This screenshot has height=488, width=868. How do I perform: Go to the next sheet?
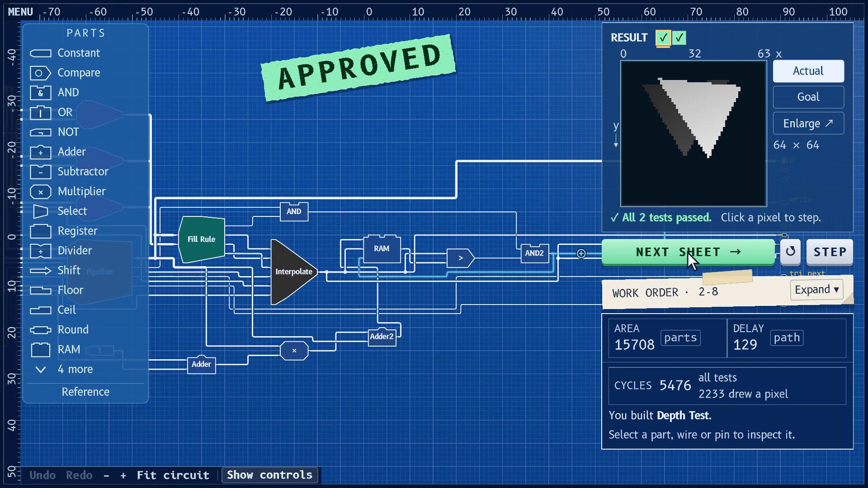click(x=688, y=252)
